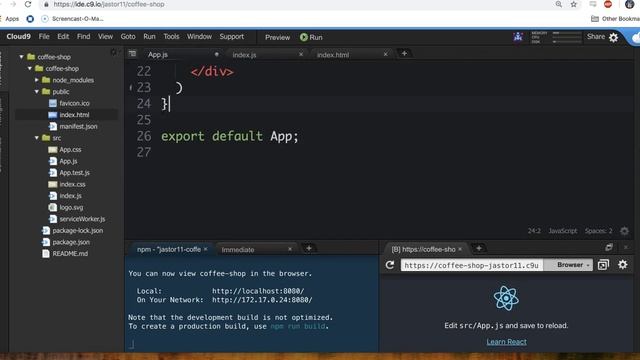Image resolution: width=640 pixels, height=360 pixels.
Task: Open file tree settings gear icon
Action: [x=113, y=52]
